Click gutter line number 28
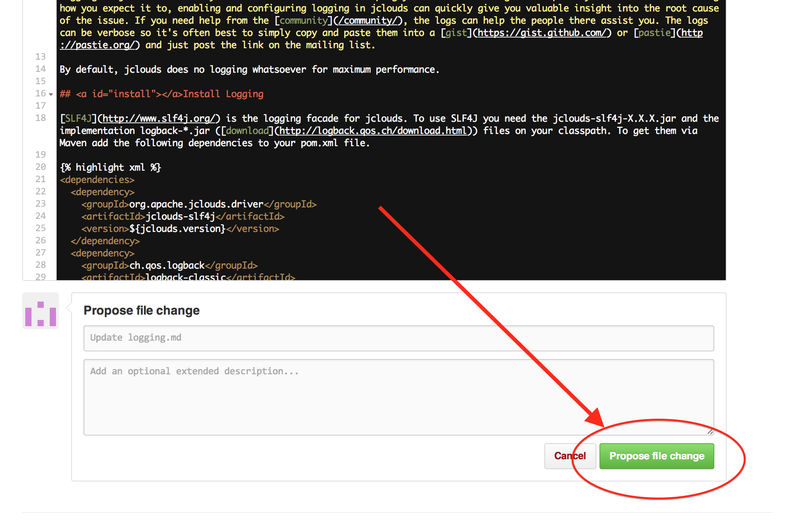Viewport: 797px width, 532px height. click(x=41, y=265)
